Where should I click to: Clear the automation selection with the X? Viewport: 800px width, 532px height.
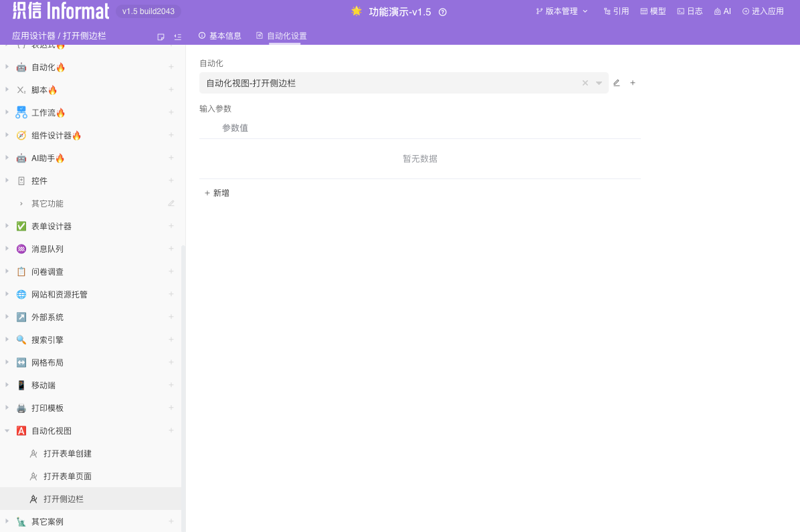585,82
